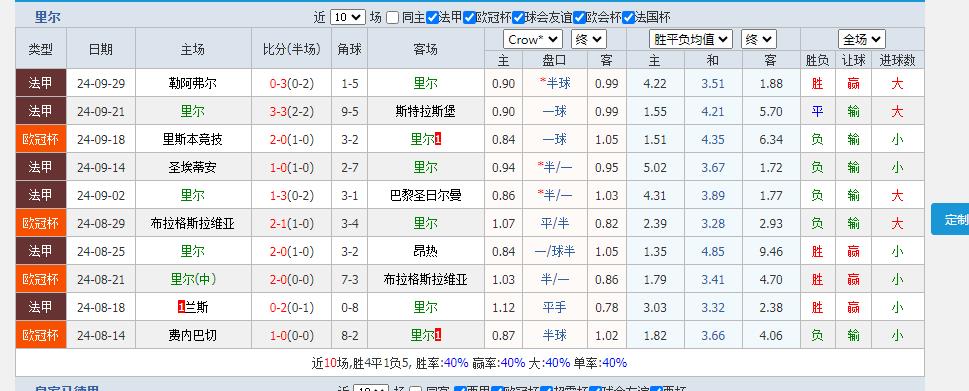Open 布拉格斯拉维亚 in the 24-08-21 row
Image resolution: width=969 pixels, height=391 pixels.
(426, 279)
